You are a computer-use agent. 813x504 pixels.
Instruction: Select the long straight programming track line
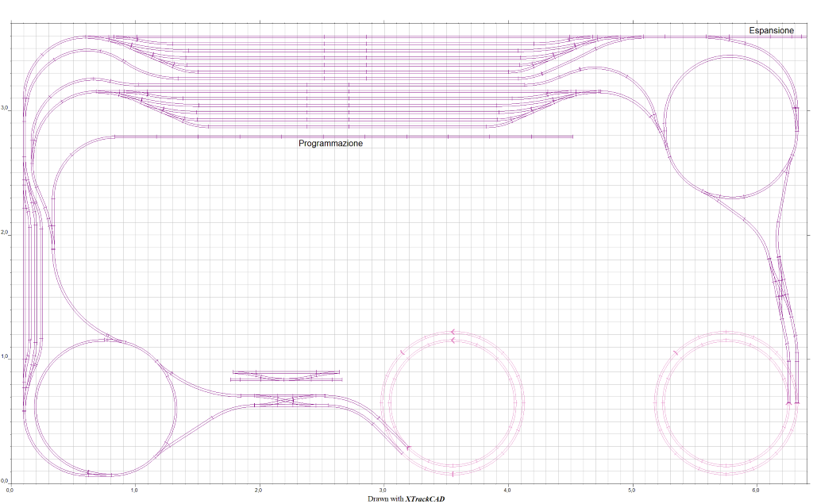tap(476, 137)
